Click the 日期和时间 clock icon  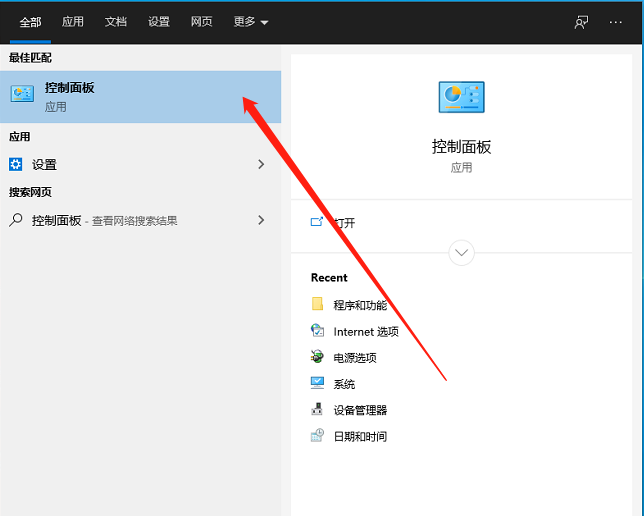click(x=317, y=435)
